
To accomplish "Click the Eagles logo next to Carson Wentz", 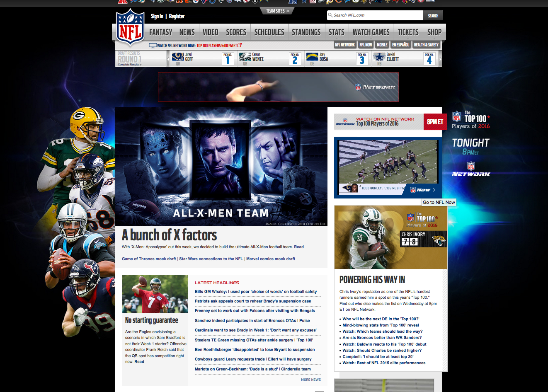I will click(245, 57).
